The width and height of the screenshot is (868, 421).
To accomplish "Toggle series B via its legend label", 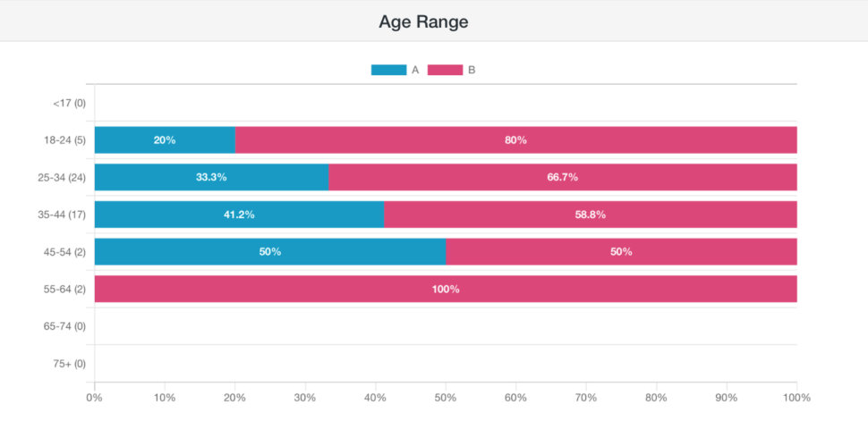I will point(472,70).
